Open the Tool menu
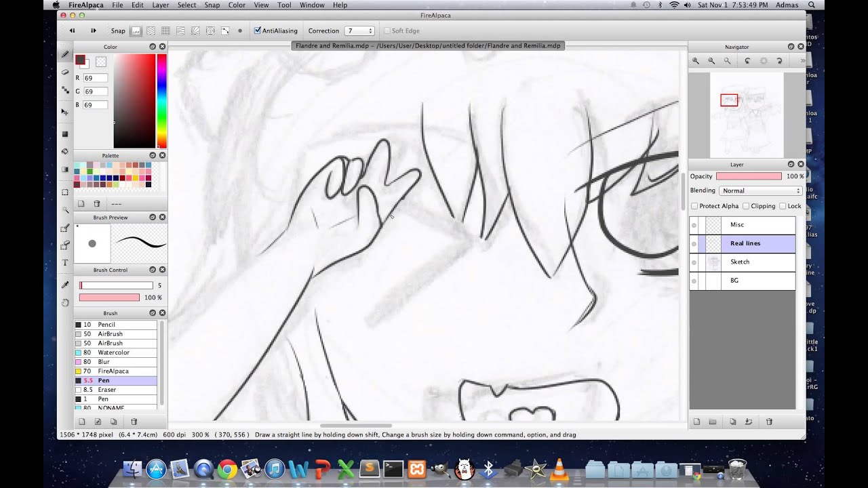 click(284, 5)
